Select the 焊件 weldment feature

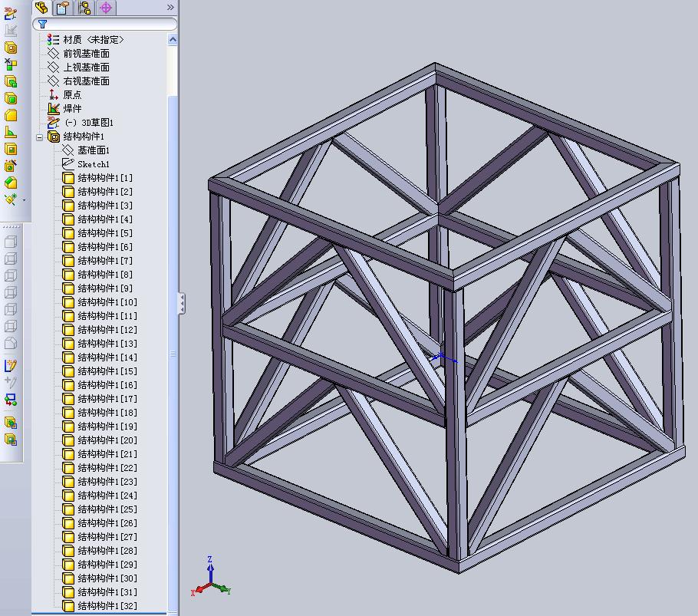pos(72,109)
